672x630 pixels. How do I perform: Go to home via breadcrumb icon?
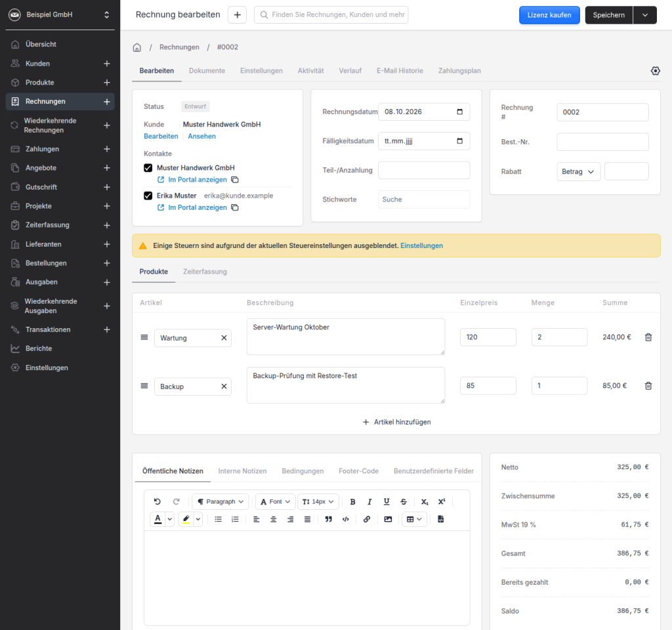tap(136, 47)
